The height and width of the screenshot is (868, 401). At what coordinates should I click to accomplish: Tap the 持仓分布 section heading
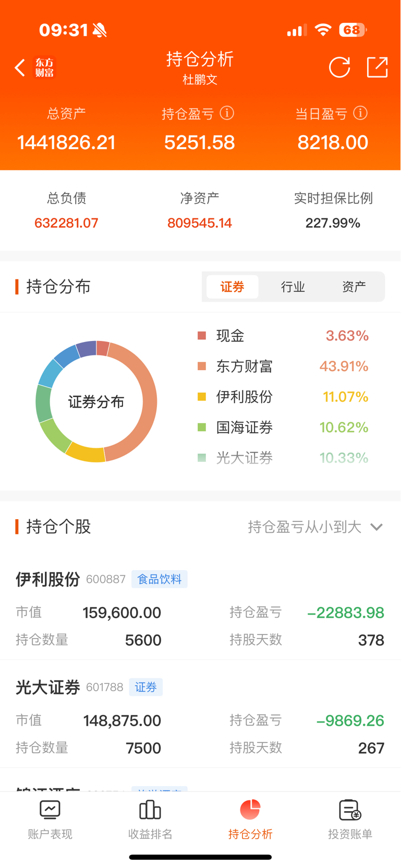[58, 287]
